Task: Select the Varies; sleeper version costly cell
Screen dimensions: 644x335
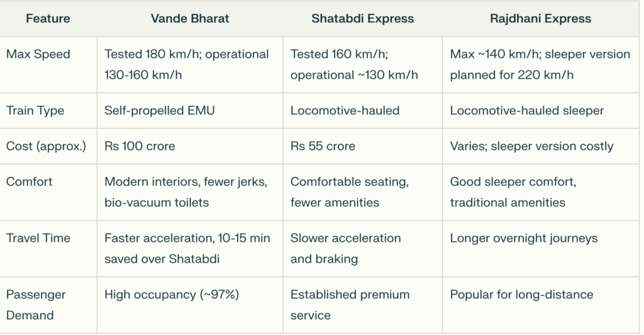Action: [531, 146]
